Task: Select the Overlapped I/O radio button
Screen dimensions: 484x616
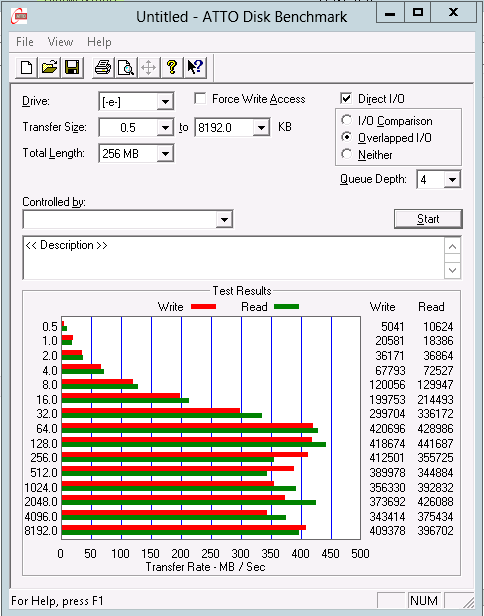Action: (346, 137)
